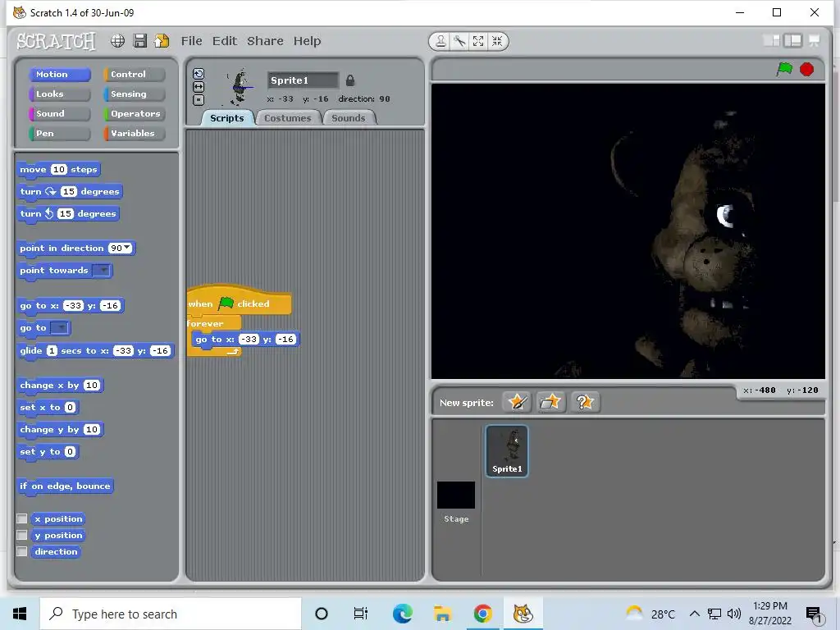Click the globe language icon
Viewport: 840px width, 630px height.
pyautogui.click(x=118, y=41)
